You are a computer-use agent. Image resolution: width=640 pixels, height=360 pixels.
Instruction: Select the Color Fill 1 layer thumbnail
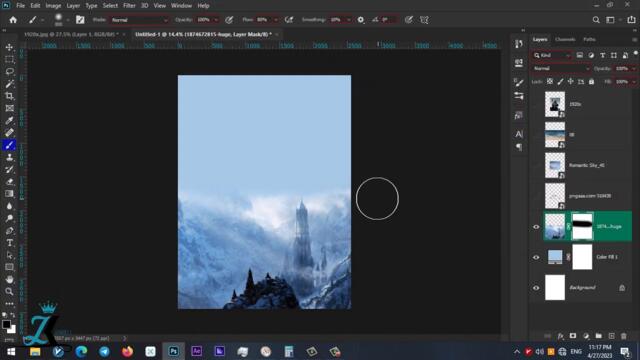[x=555, y=257]
